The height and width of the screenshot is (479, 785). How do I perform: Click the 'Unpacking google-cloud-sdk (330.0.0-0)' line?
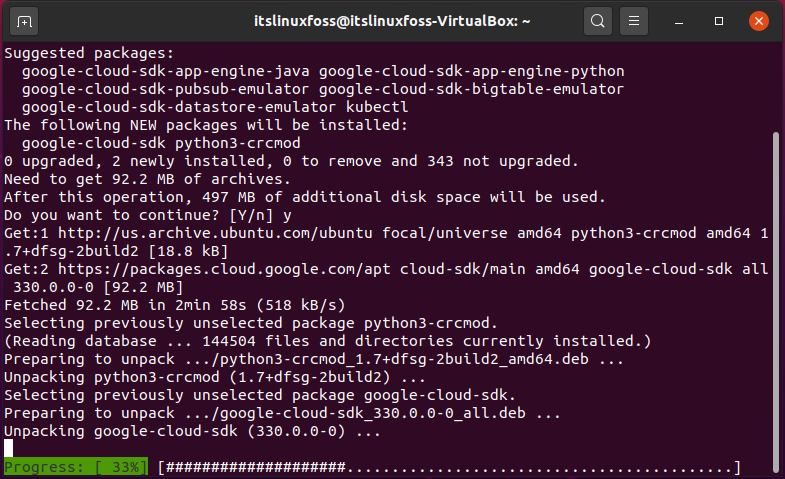click(x=192, y=431)
